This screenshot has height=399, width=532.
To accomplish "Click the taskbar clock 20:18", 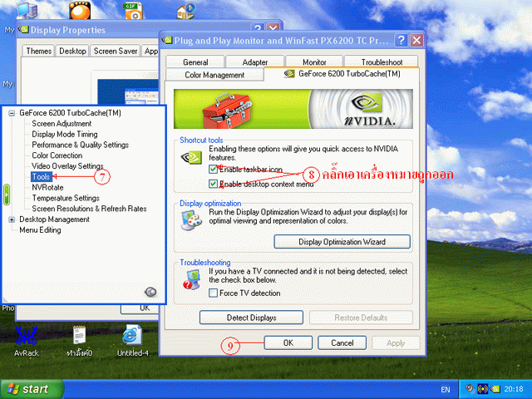I will [514, 389].
